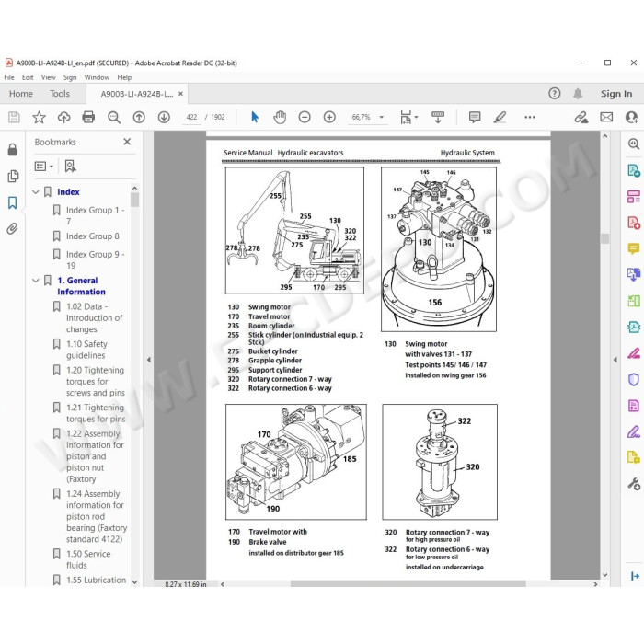644x644 pixels.
Task: Open 1.10 Safety guidelines bookmark
Action: 86,350
